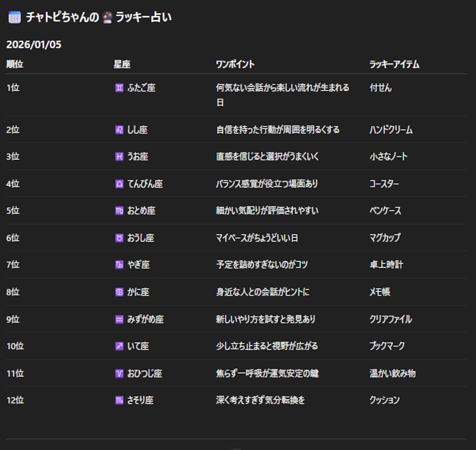Click the Leo symbol icon for しし座

(x=119, y=130)
